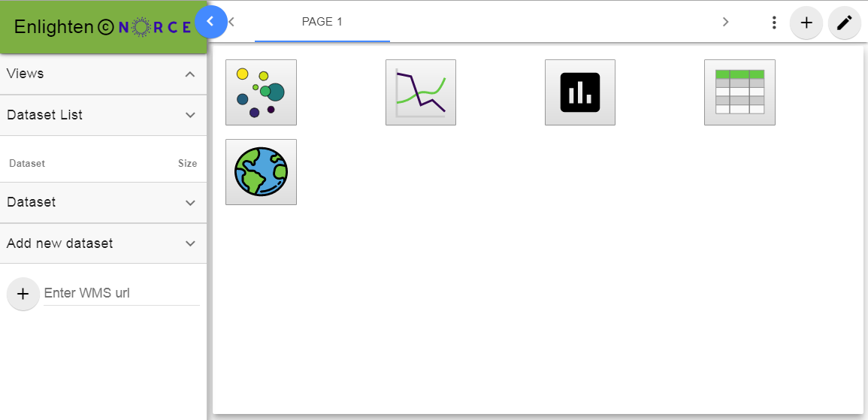
Task: Open the three-dot page options menu
Action: 774,23
